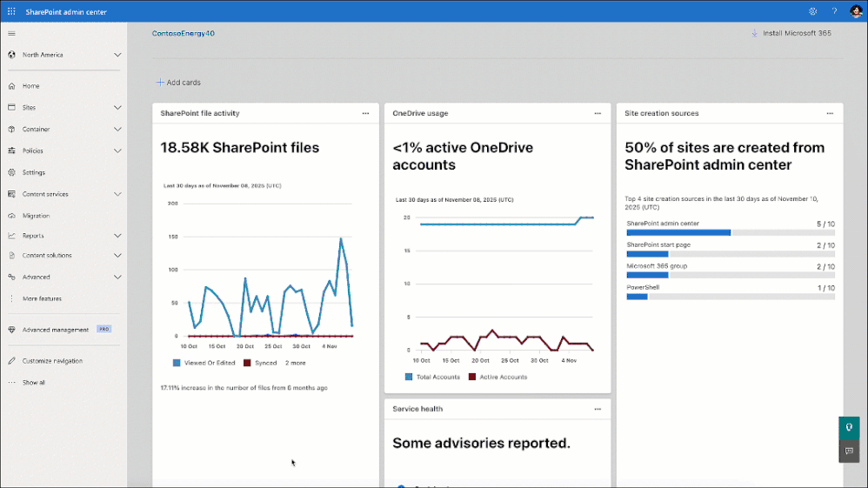Image resolution: width=868 pixels, height=488 pixels.
Task: Click Microsoft 365 group progress bar
Action: (x=731, y=275)
